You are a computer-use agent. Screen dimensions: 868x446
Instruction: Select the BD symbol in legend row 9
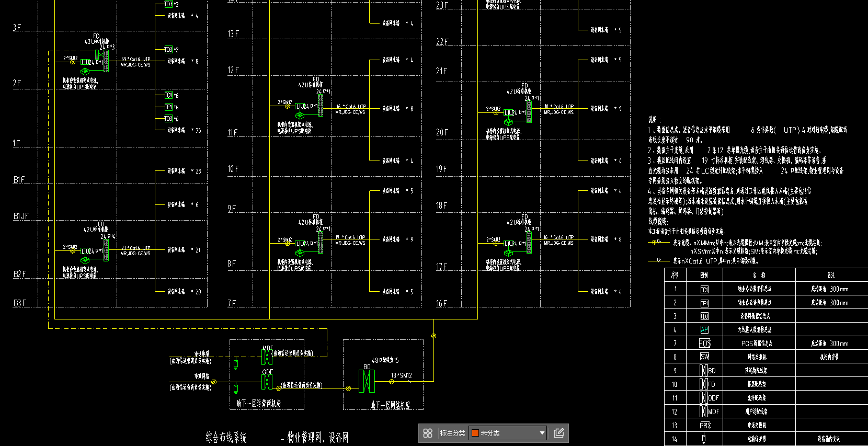(x=708, y=370)
